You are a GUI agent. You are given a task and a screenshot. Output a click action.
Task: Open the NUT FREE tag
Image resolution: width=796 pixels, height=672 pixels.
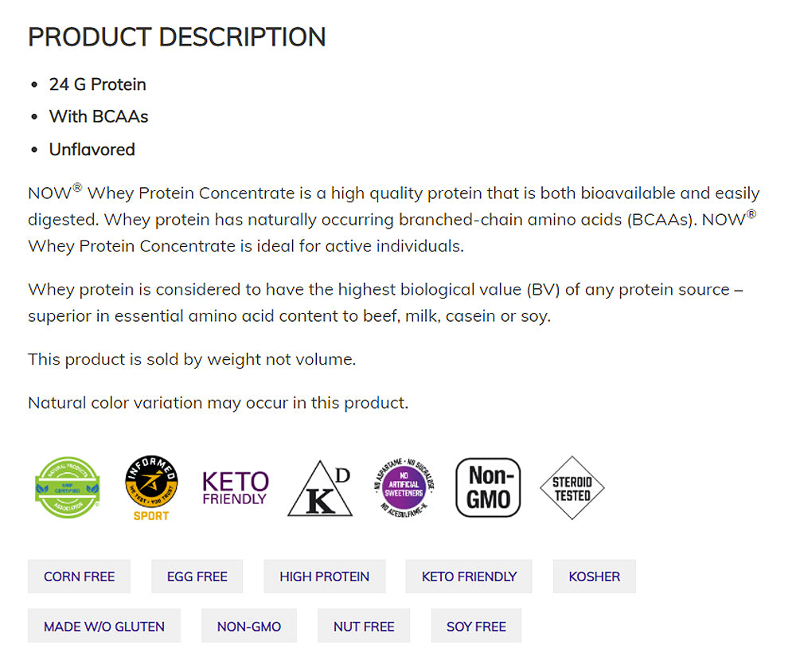click(364, 626)
